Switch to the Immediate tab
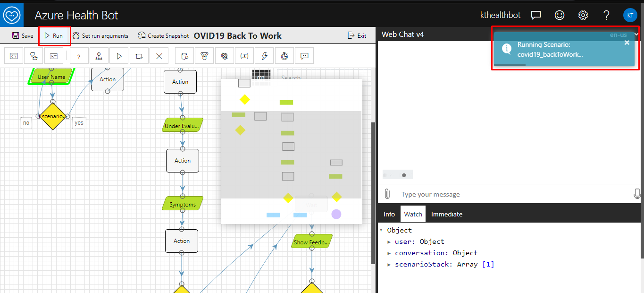The image size is (644, 293). [x=446, y=214]
